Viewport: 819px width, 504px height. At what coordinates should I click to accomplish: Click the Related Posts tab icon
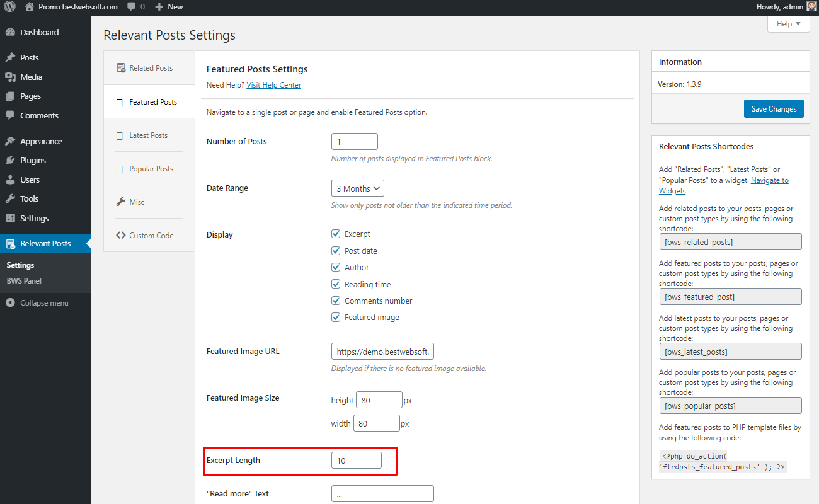pyautogui.click(x=121, y=68)
